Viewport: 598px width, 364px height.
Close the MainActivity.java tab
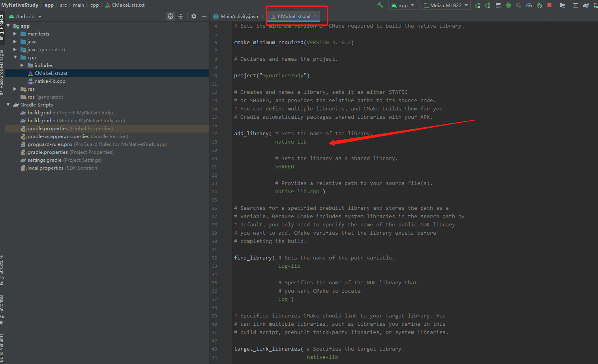(262, 16)
